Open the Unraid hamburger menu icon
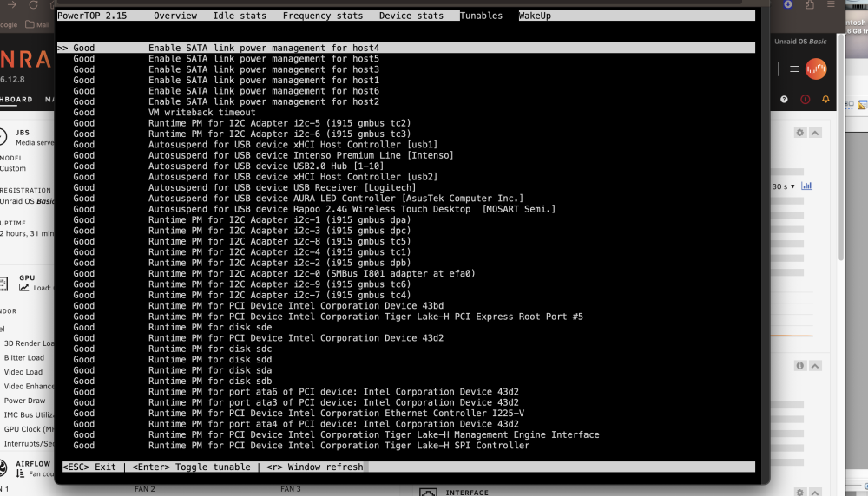The height and width of the screenshot is (496, 868). [794, 69]
